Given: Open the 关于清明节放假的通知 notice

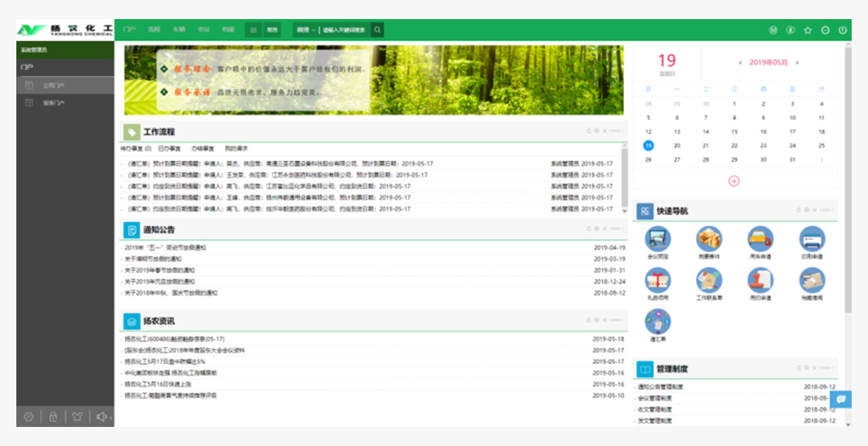Looking at the screenshot, I should coord(153,259).
